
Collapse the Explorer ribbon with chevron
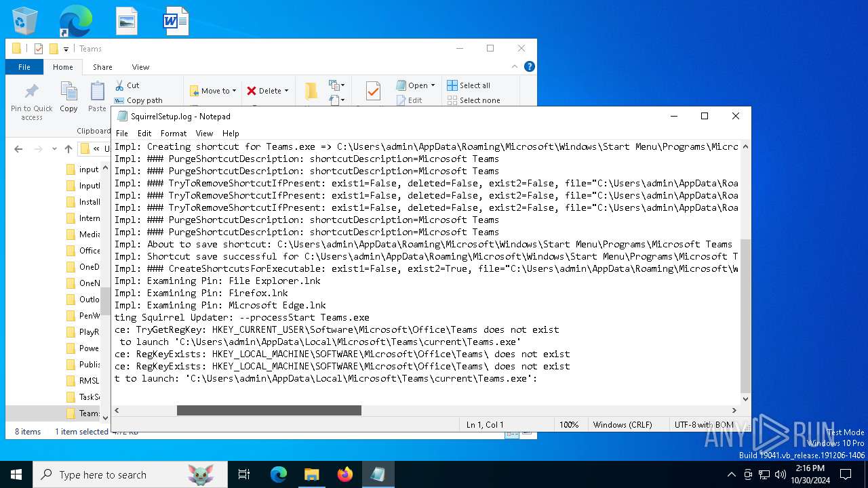(x=515, y=66)
